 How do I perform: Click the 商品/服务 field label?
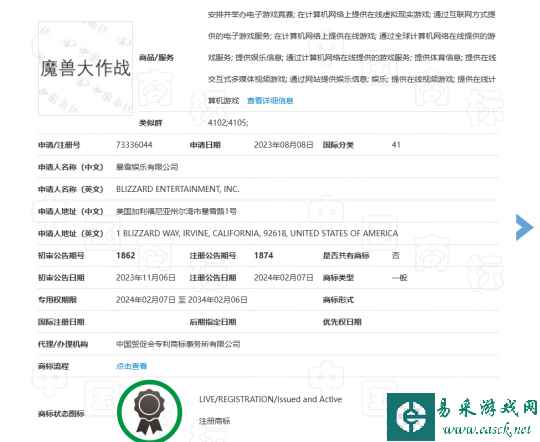(156, 58)
